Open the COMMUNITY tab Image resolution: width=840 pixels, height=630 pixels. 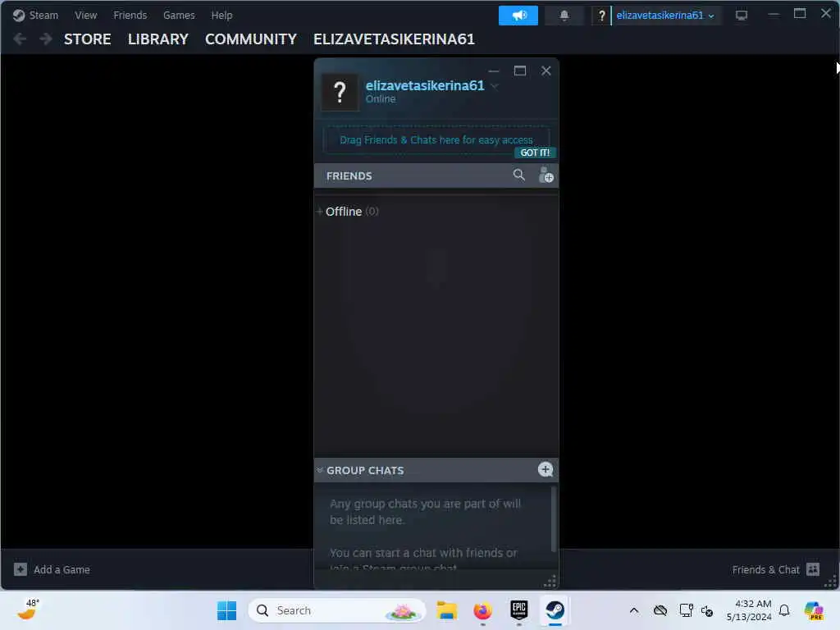pos(251,39)
